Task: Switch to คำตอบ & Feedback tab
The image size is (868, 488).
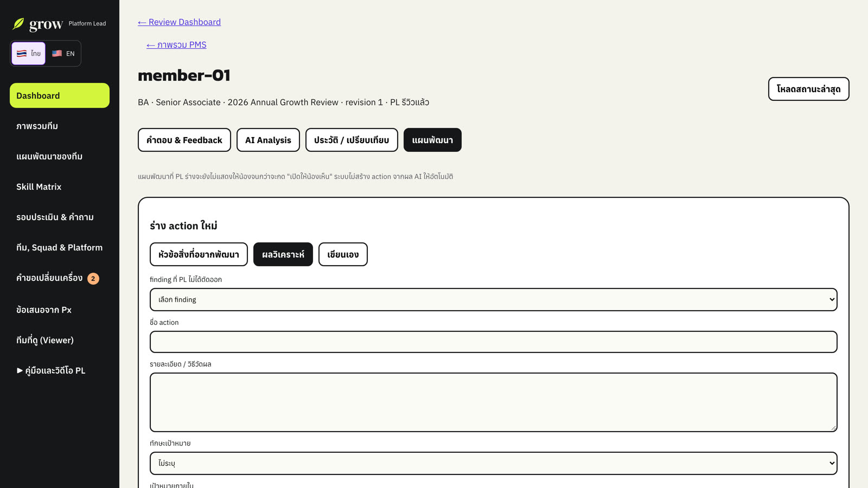Action: pyautogui.click(x=184, y=140)
